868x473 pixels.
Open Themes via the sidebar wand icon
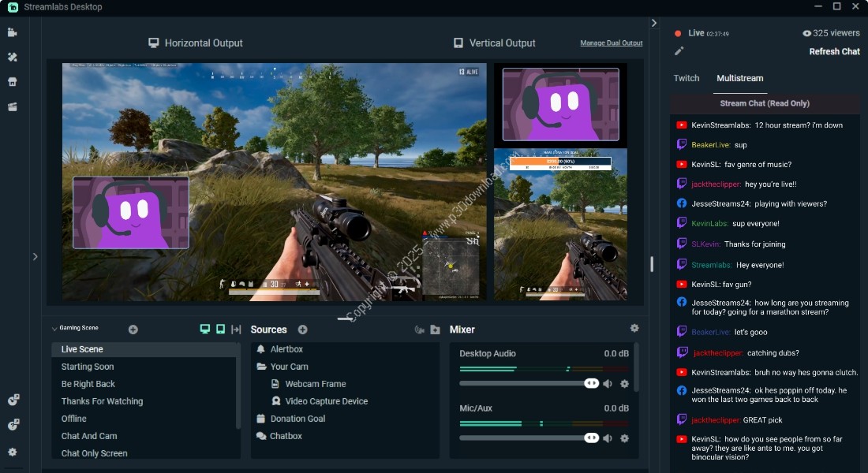point(13,57)
